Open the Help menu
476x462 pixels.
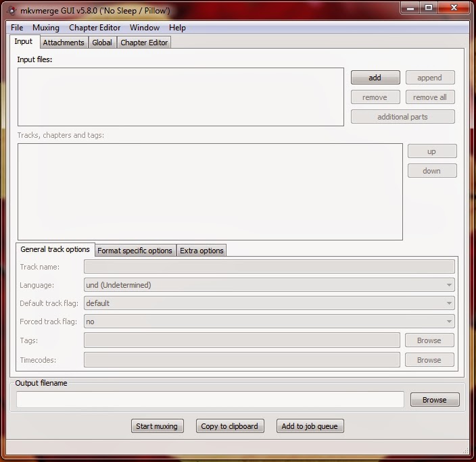[177, 28]
